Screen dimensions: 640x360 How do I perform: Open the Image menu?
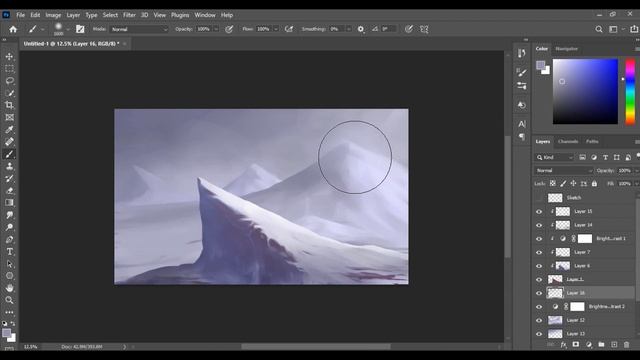(x=53, y=15)
